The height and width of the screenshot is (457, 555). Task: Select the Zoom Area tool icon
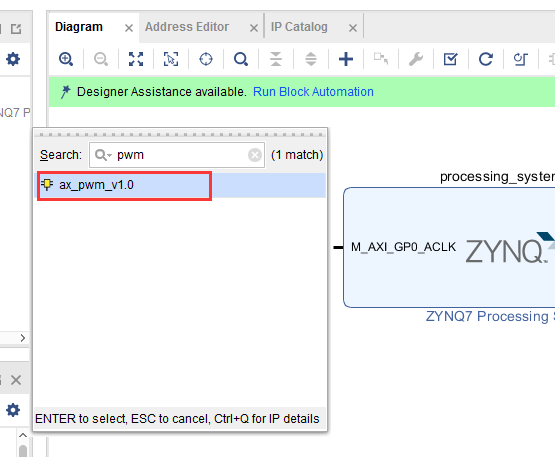pyautogui.click(x=171, y=59)
